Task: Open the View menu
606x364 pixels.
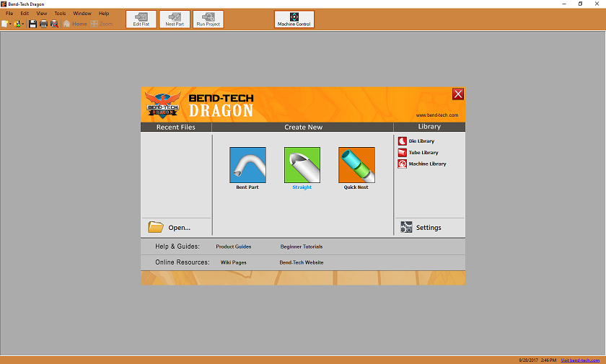Action: (41, 14)
